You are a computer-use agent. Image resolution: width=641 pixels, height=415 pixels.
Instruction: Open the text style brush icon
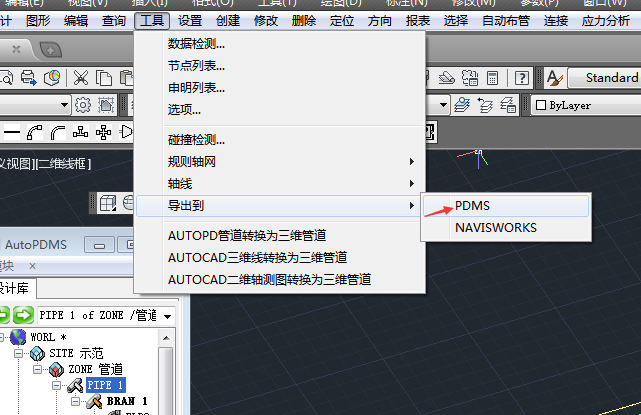(x=553, y=78)
